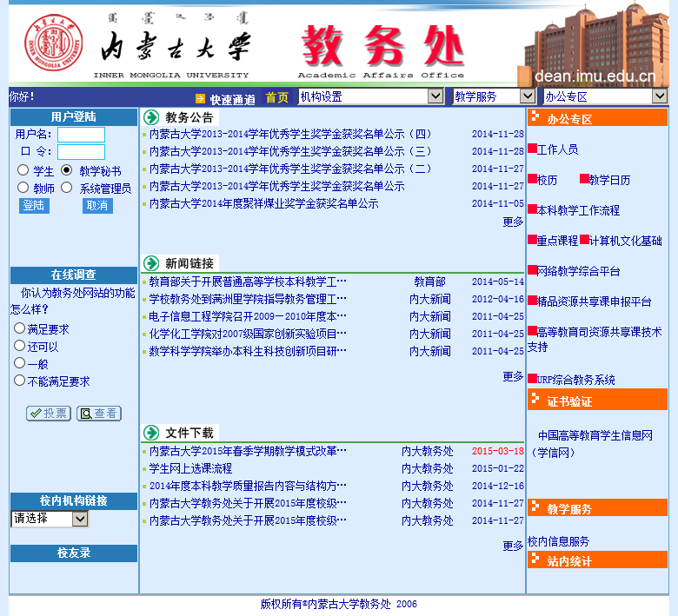Open announcement 优秀学生奖学金获奖名单公示(四)
The height and width of the screenshot is (616, 678).
pos(290,134)
